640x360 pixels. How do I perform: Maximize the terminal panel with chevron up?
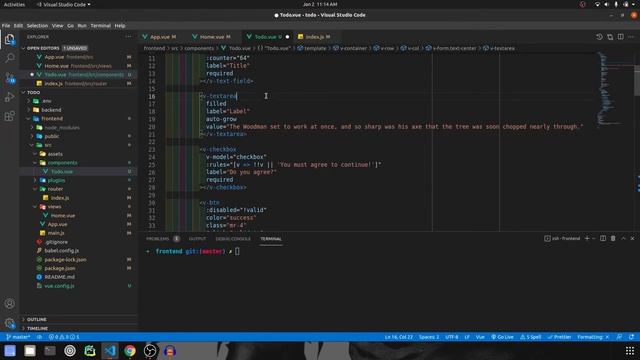click(x=623, y=238)
